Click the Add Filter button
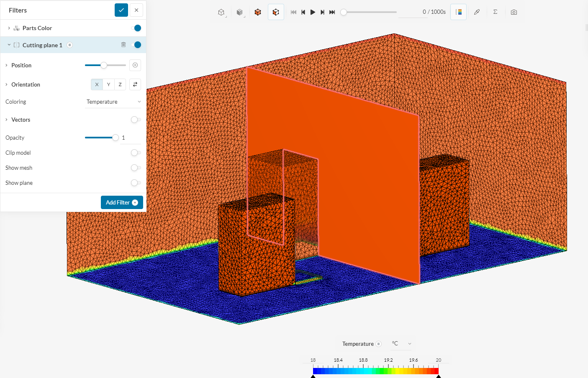The height and width of the screenshot is (378, 588). 122,202
